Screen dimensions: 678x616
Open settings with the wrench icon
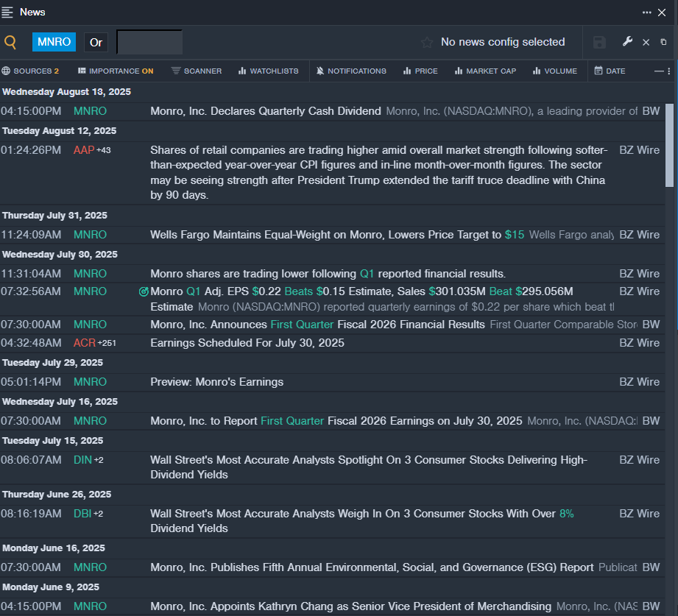(627, 41)
